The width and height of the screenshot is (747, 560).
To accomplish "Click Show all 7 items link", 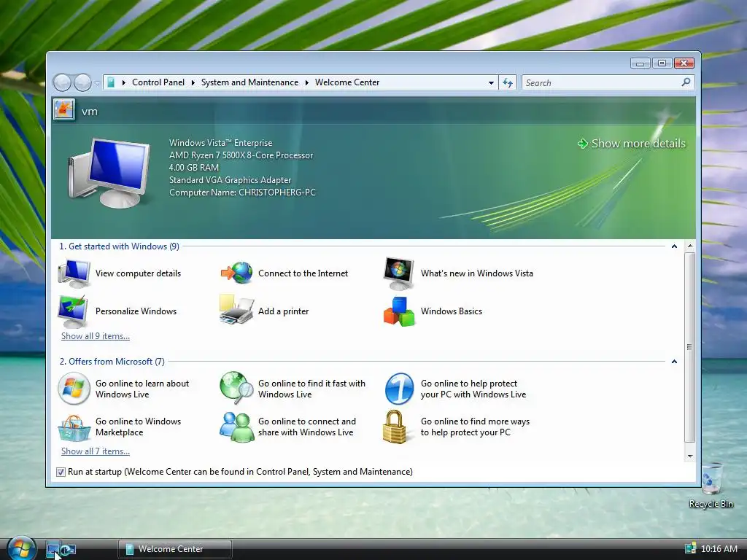I will point(96,451).
